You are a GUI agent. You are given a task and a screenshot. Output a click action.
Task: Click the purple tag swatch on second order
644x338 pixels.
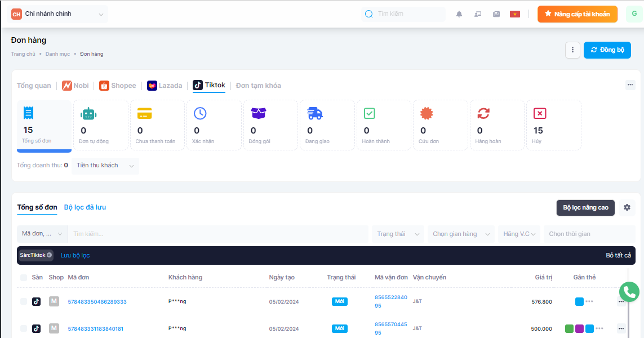[x=579, y=328]
